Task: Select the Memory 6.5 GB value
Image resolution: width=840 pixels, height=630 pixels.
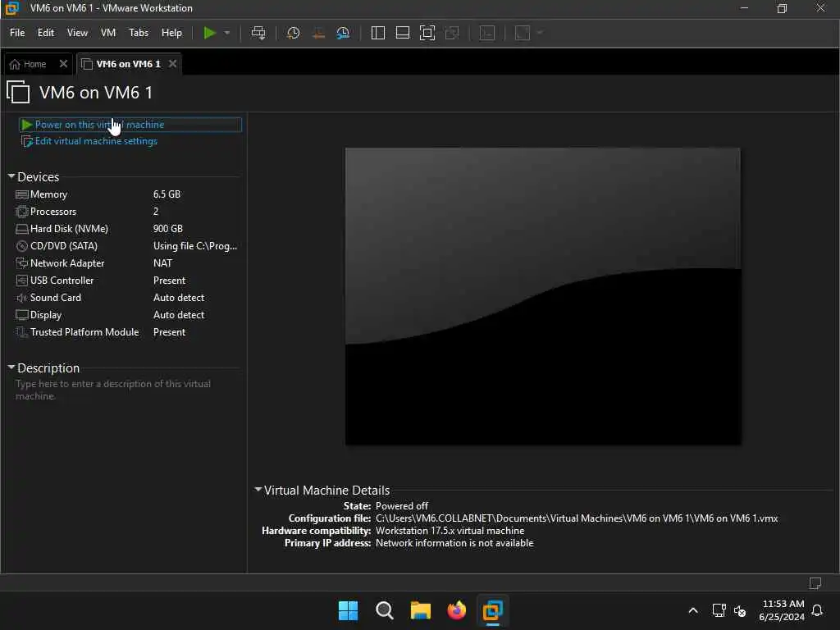Action: click(x=167, y=194)
